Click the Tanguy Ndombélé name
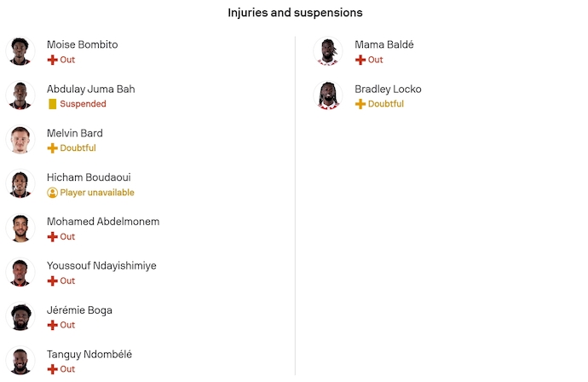Screen dimensions: 588x382 pos(89,355)
